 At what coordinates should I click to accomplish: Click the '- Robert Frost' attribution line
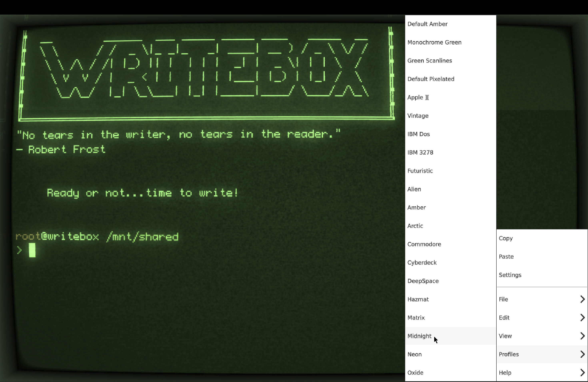click(x=61, y=149)
